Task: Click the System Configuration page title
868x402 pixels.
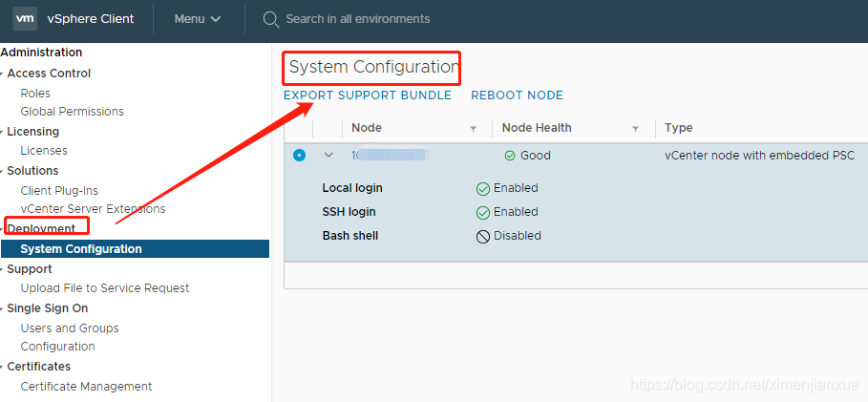Action: click(x=373, y=67)
